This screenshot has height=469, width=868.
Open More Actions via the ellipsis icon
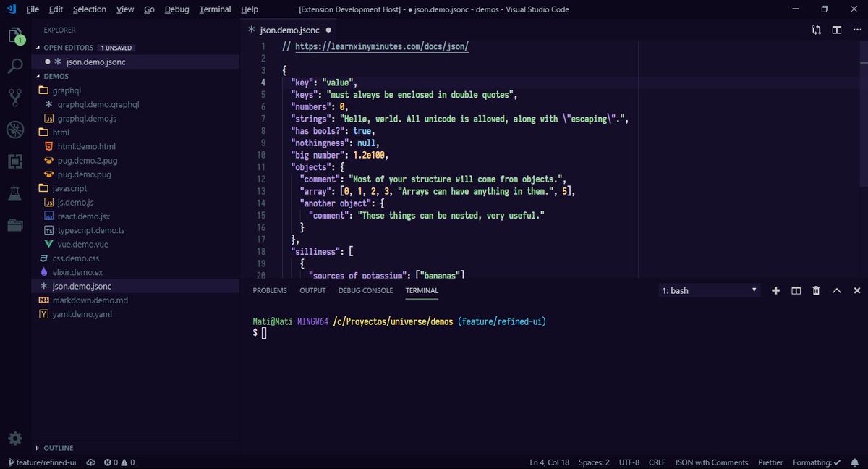(x=857, y=30)
